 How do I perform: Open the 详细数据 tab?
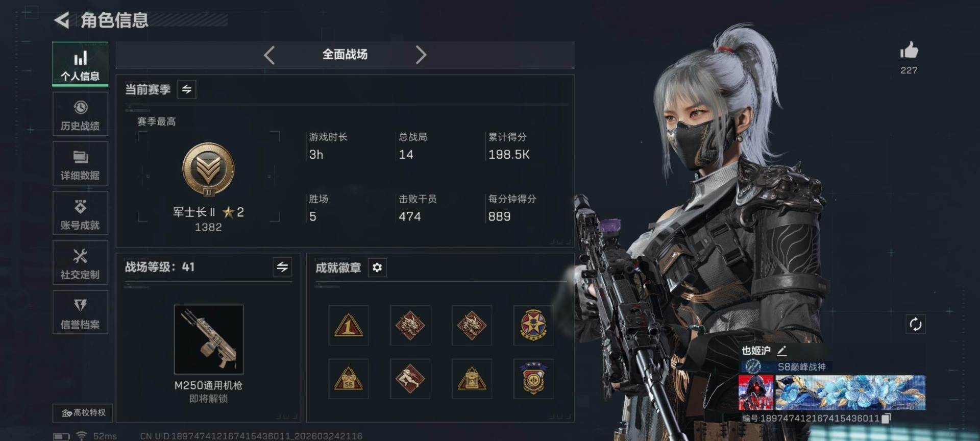tap(80, 163)
